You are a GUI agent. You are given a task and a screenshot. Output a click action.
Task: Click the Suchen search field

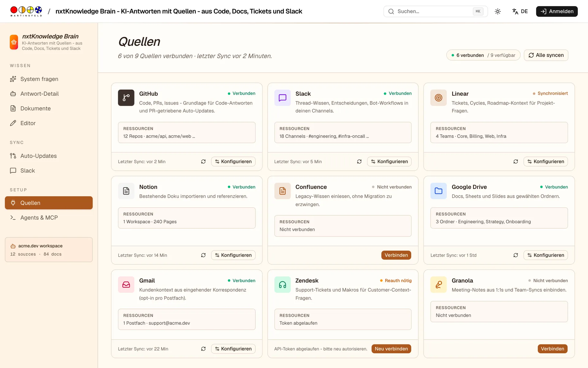point(435,11)
